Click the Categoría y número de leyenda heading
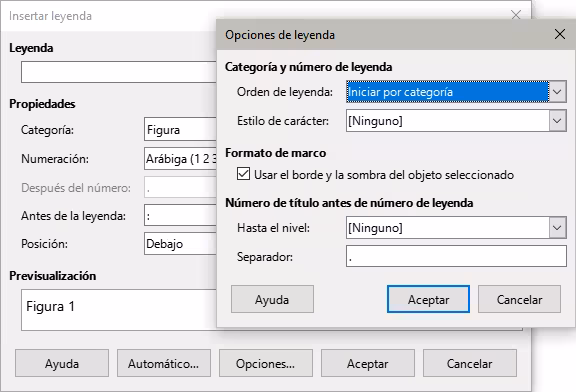 [309, 67]
